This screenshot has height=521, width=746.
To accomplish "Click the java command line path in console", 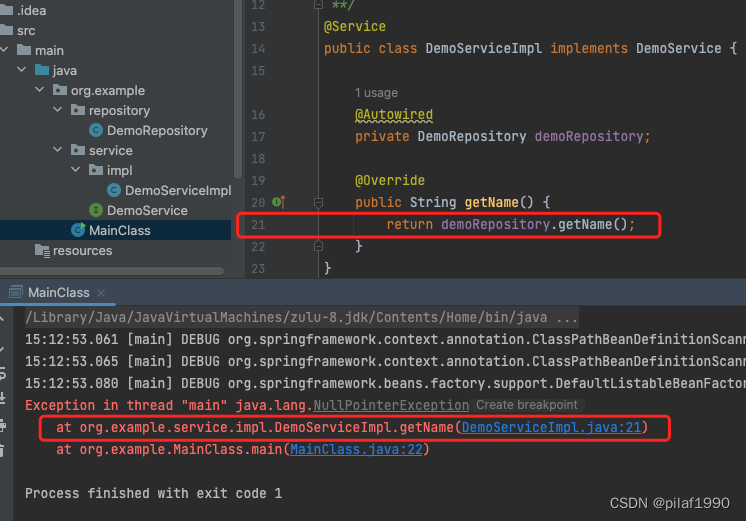I will point(302,317).
